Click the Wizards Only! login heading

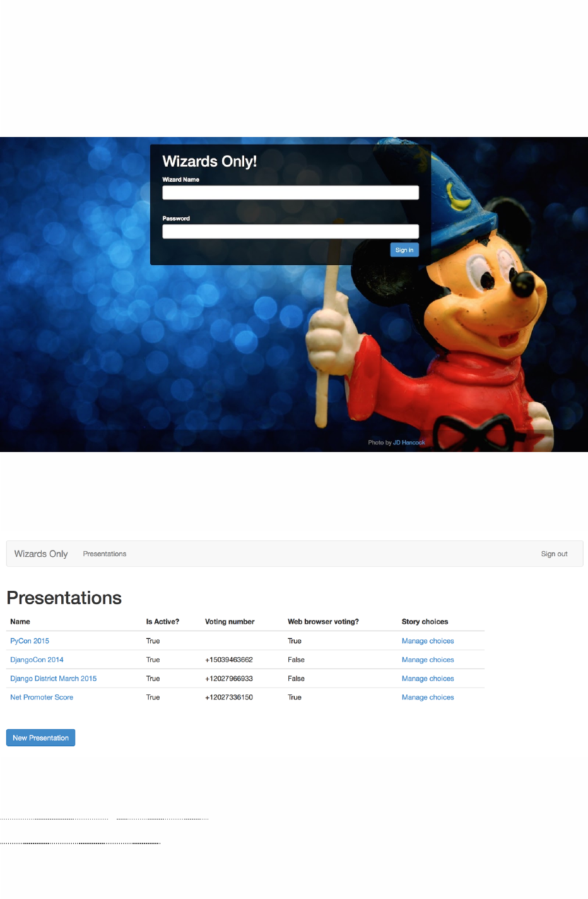coord(209,162)
